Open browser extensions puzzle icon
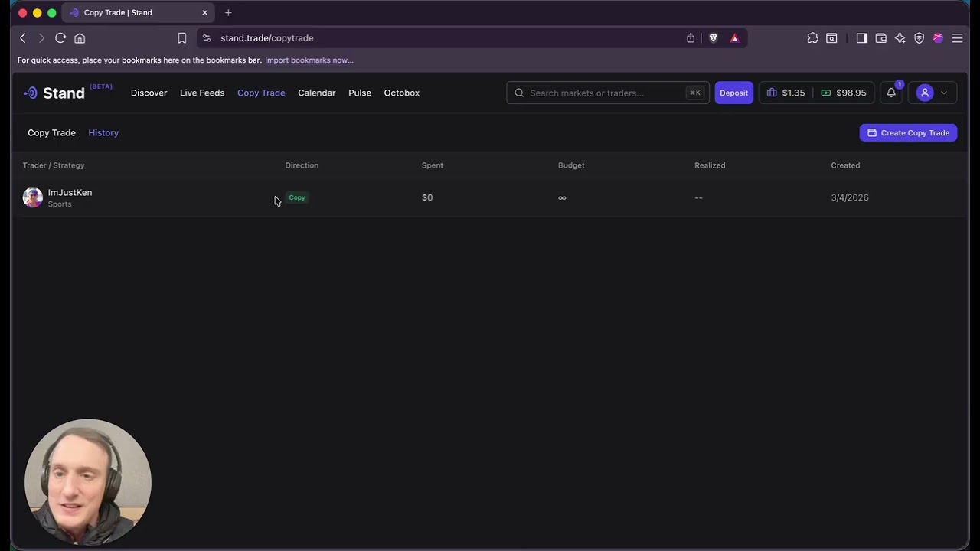 click(x=812, y=38)
